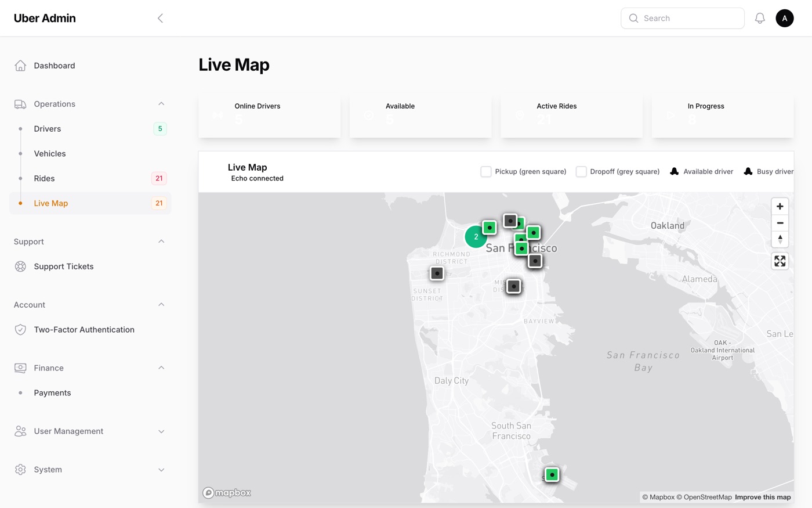Click the Online Drivers stat card
This screenshot has height=508, width=812.
[270, 116]
